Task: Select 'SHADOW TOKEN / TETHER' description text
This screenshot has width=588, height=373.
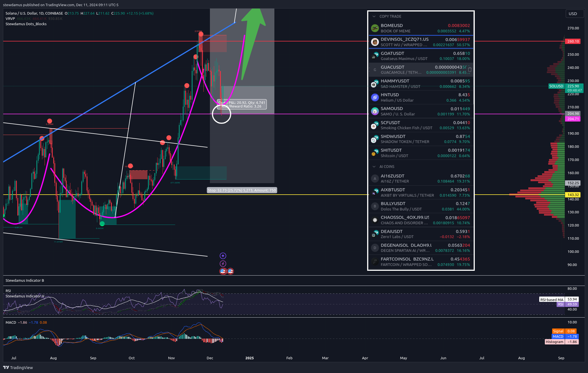Action: pos(405,142)
